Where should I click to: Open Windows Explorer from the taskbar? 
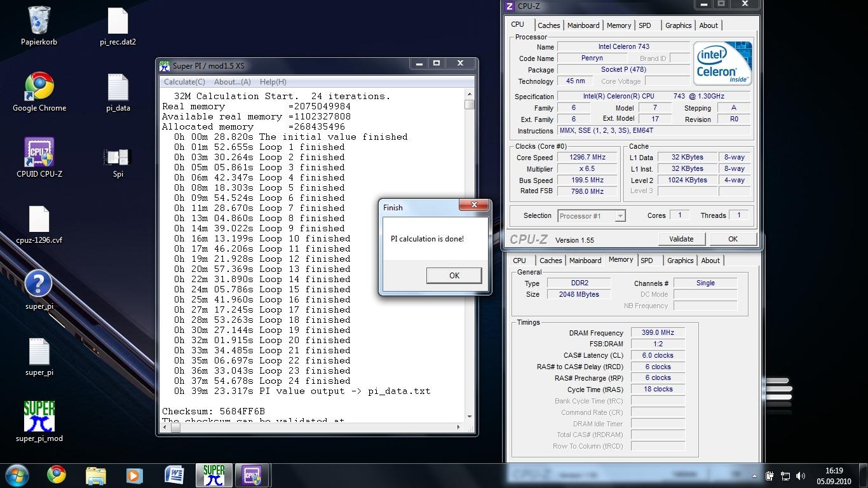[96, 475]
